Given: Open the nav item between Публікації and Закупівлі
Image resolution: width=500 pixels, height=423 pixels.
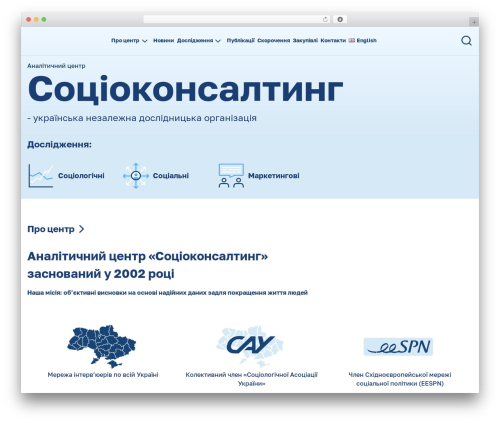Looking at the screenshot, I should pyautogui.click(x=274, y=40).
